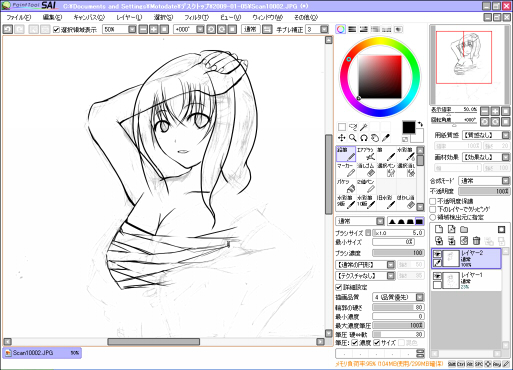Enable 不透明度保護 preserve opacity checkbox
This screenshot has height=370, width=513.
(433, 201)
